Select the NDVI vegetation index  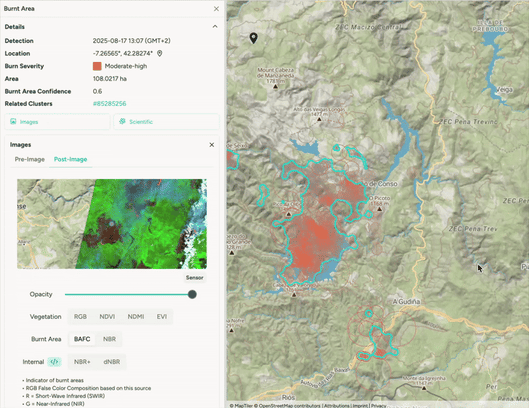[x=107, y=317]
